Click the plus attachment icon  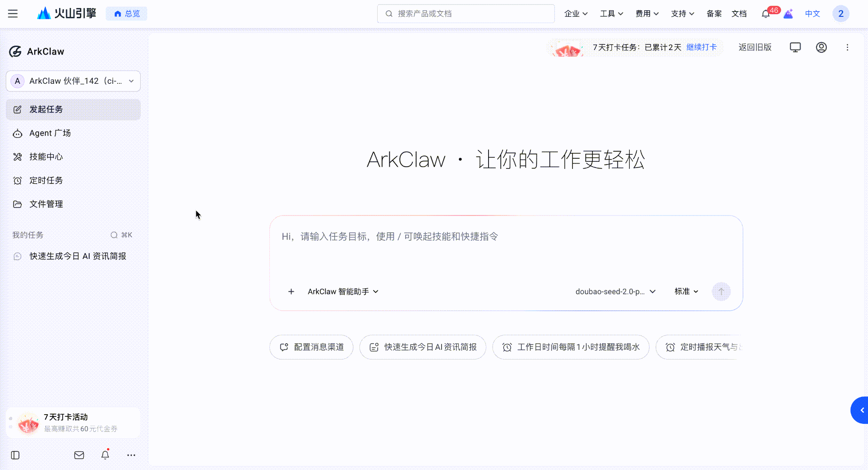tap(291, 291)
